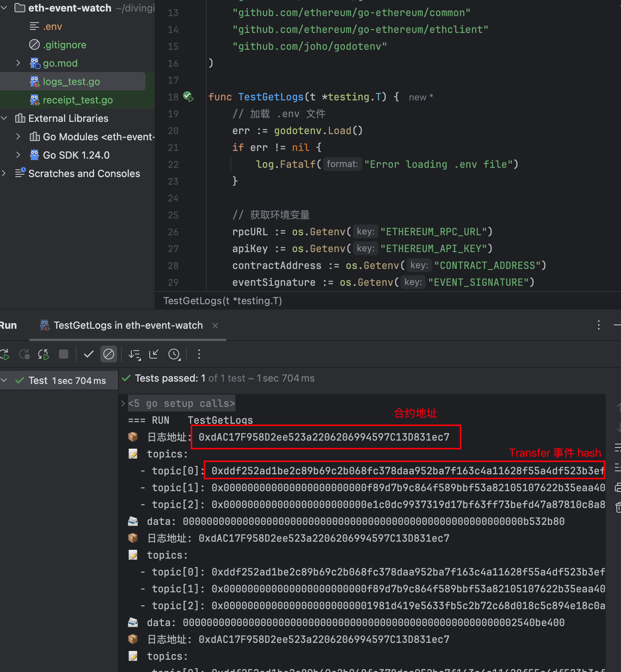Expand Go Modules library node
621x672 pixels.
coord(18,136)
